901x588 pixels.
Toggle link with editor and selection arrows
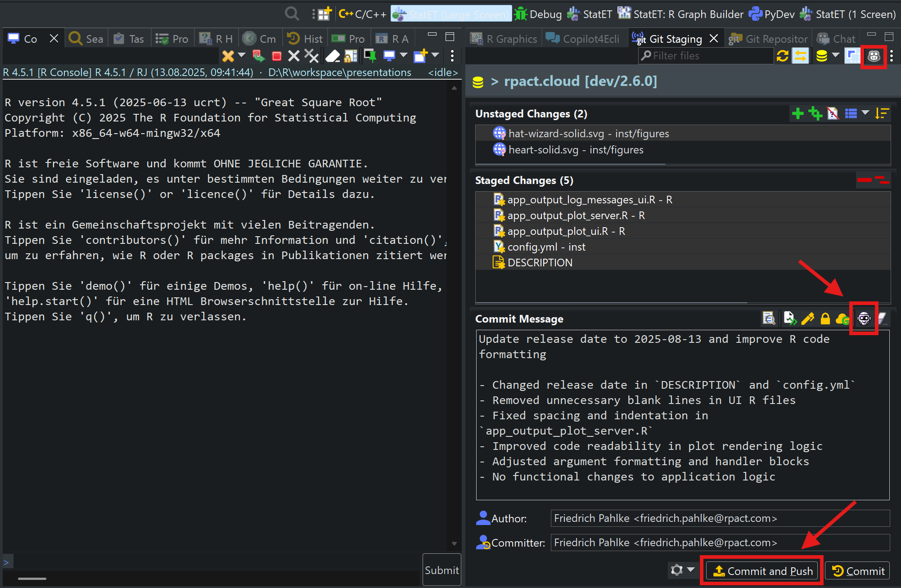click(800, 56)
